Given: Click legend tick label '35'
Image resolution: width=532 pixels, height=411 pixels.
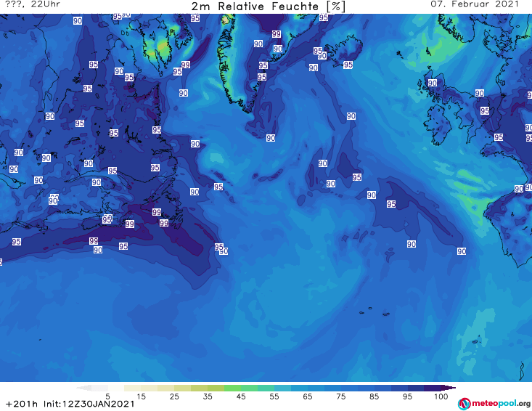Looking at the screenshot, I should click(x=208, y=396).
